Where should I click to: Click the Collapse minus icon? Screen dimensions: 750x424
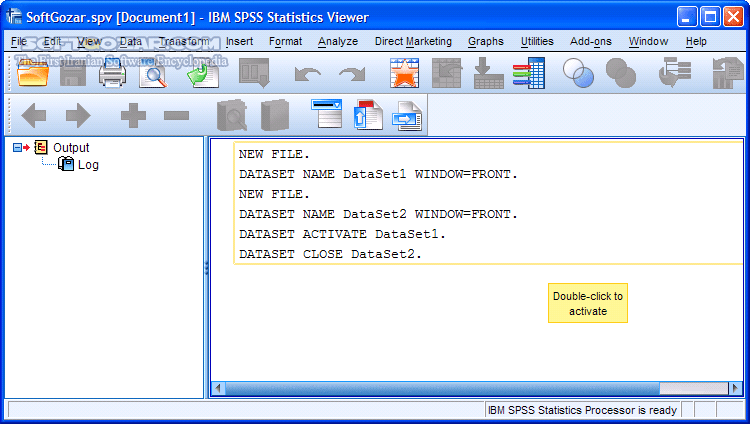click(x=176, y=115)
